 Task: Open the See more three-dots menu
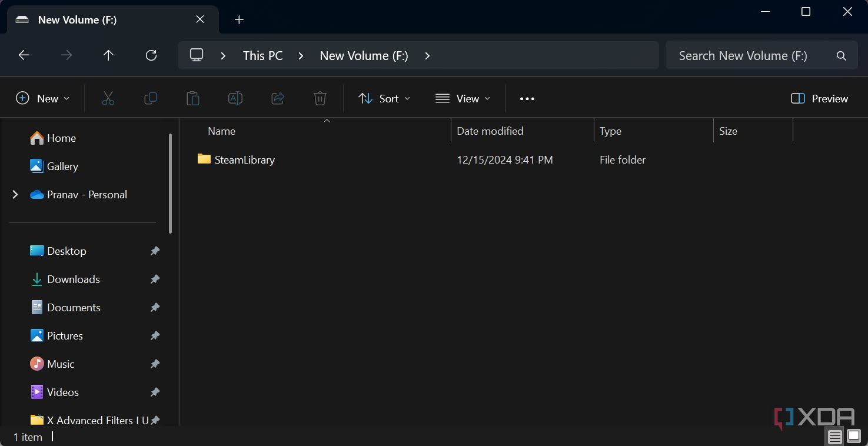pos(527,98)
